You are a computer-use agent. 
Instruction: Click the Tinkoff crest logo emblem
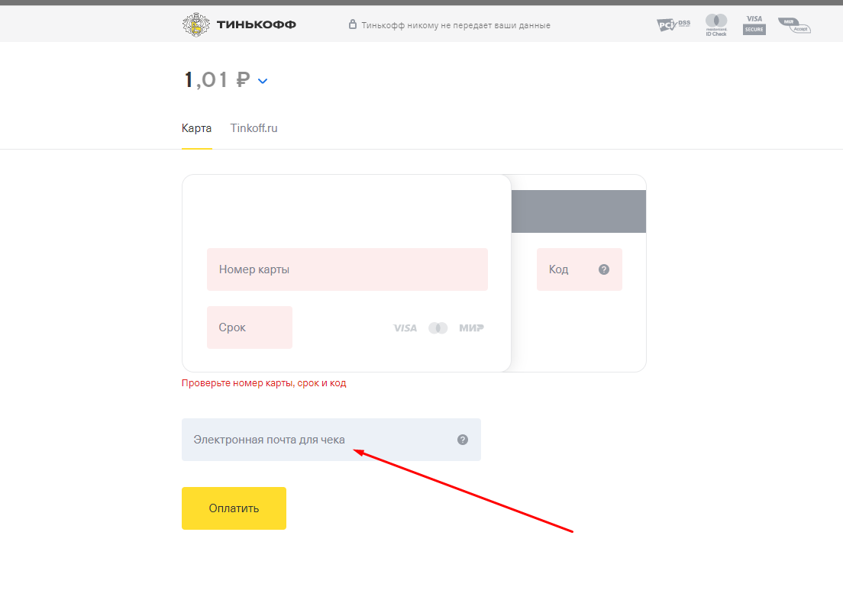[197, 25]
